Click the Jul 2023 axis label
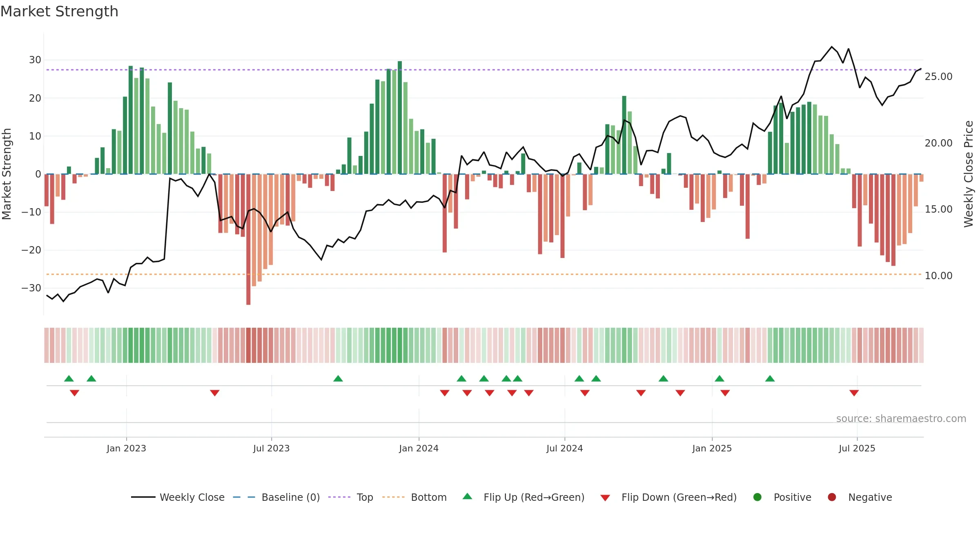The height and width of the screenshot is (551, 980). 271,448
